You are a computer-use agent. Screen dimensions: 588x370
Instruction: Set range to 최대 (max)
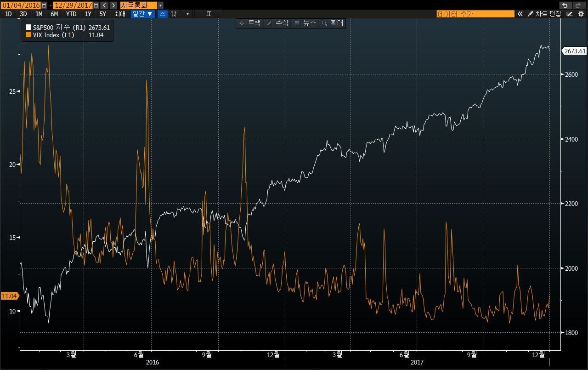pos(119,14)
